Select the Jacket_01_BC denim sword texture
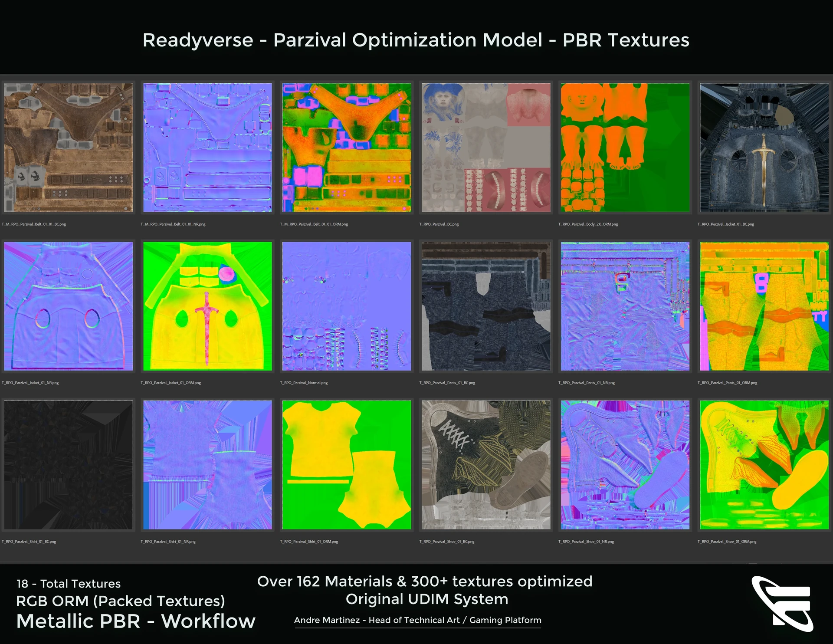 764,148
